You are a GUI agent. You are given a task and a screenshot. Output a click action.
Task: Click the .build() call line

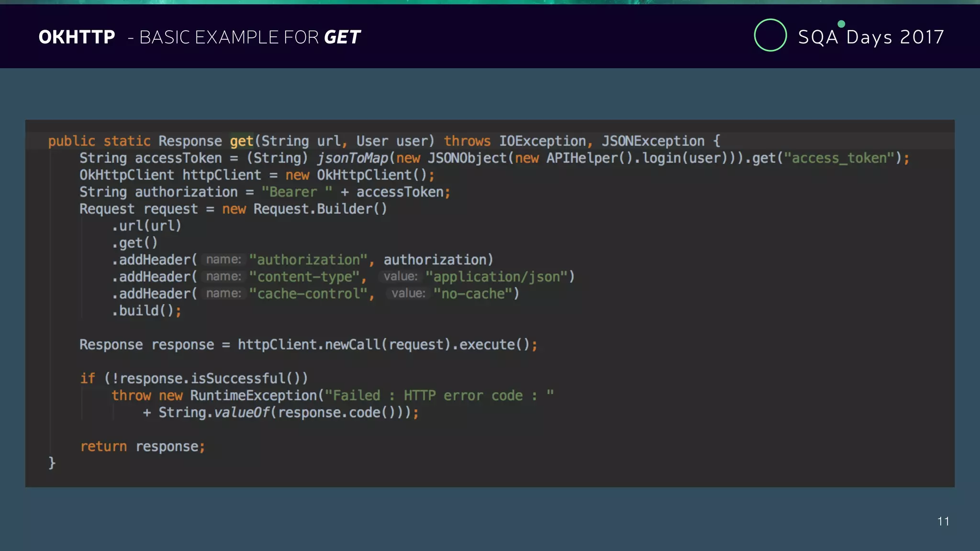[146, 311]
